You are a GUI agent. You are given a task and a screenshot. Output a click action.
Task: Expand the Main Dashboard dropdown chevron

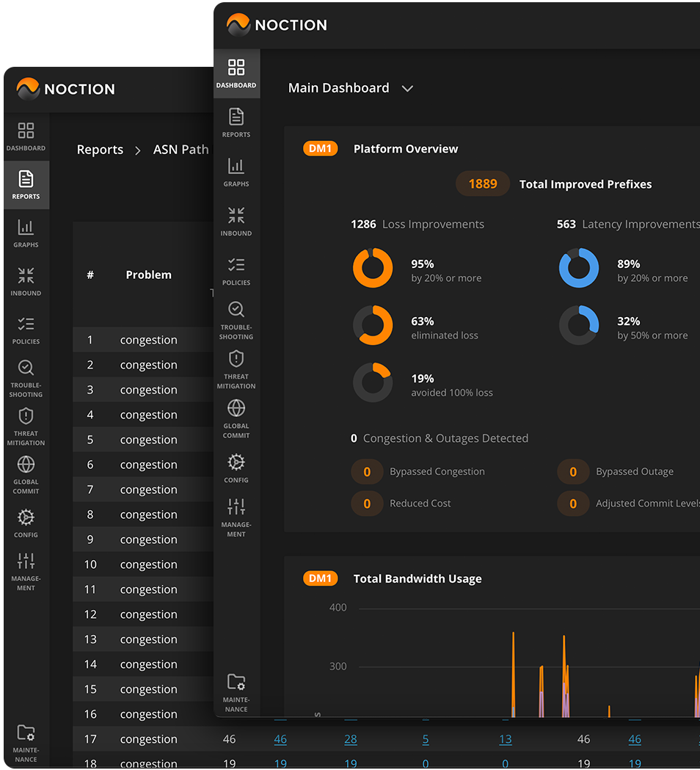click(x=407, y=89)
